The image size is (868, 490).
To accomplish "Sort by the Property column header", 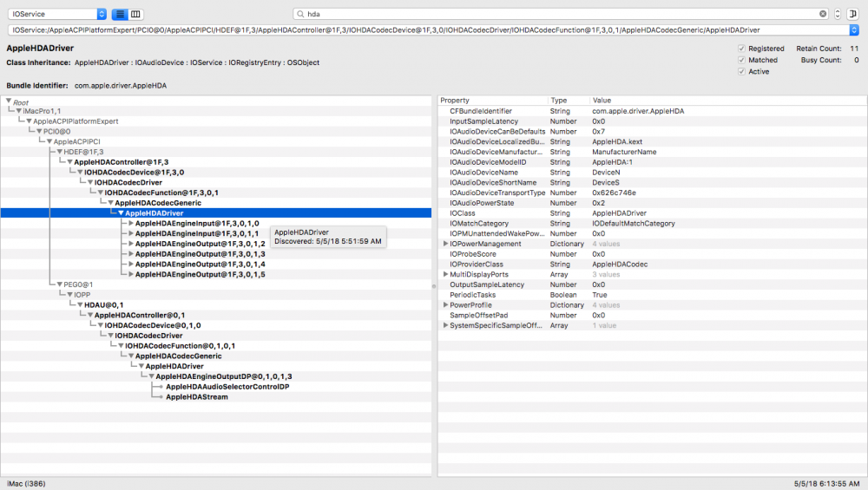I will [x=493, y=100].
